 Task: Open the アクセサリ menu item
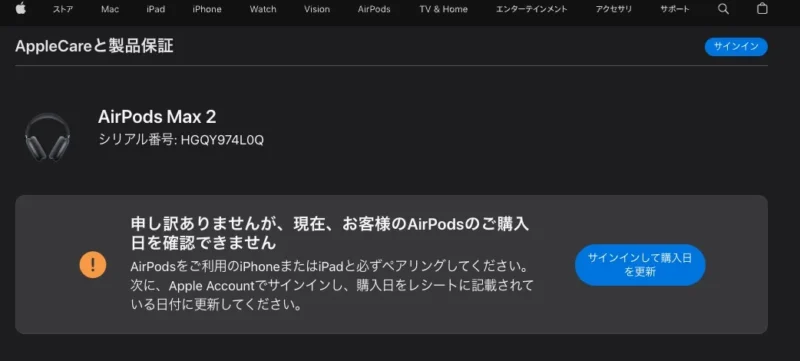614,9
